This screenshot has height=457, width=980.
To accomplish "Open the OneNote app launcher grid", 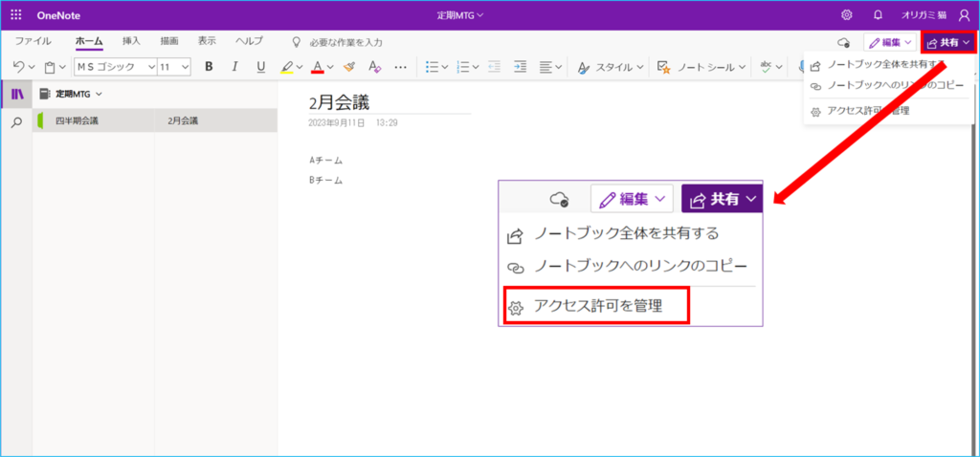I will click(x=16, y=14).
